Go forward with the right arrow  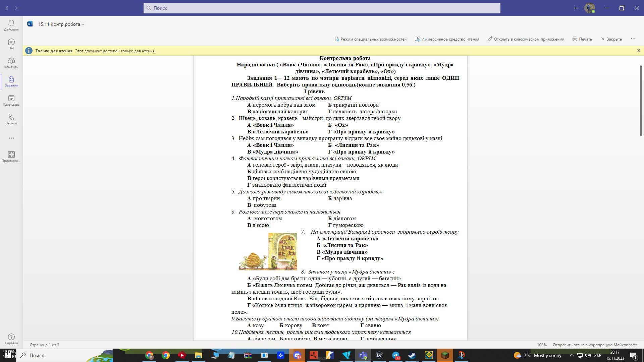pyautogui.click(x=16, y=8)
